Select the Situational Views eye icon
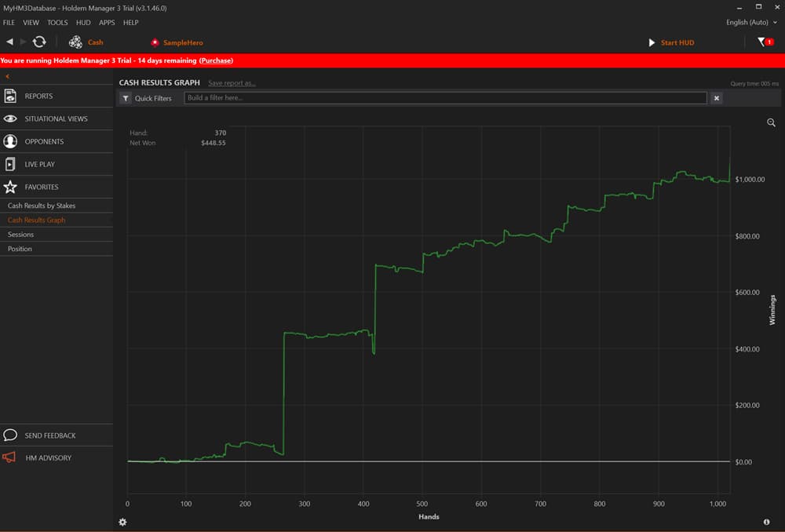 click(x=9, y=118)
